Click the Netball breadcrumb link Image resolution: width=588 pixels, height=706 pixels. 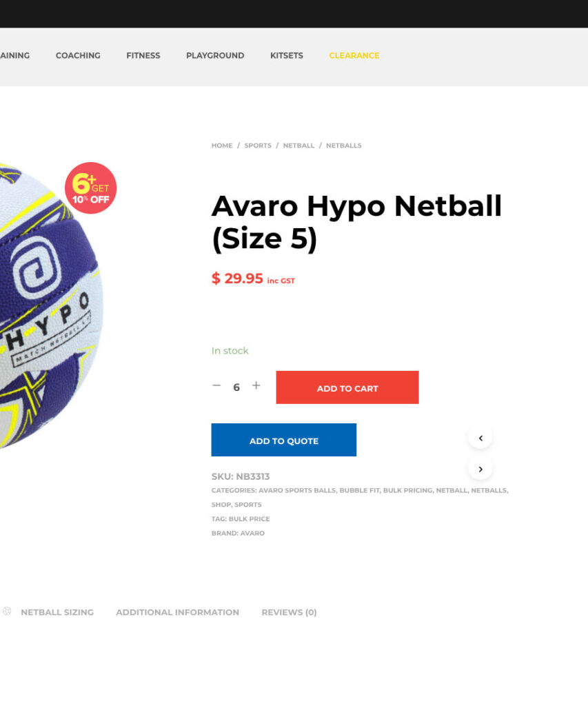tap(298, 145)
